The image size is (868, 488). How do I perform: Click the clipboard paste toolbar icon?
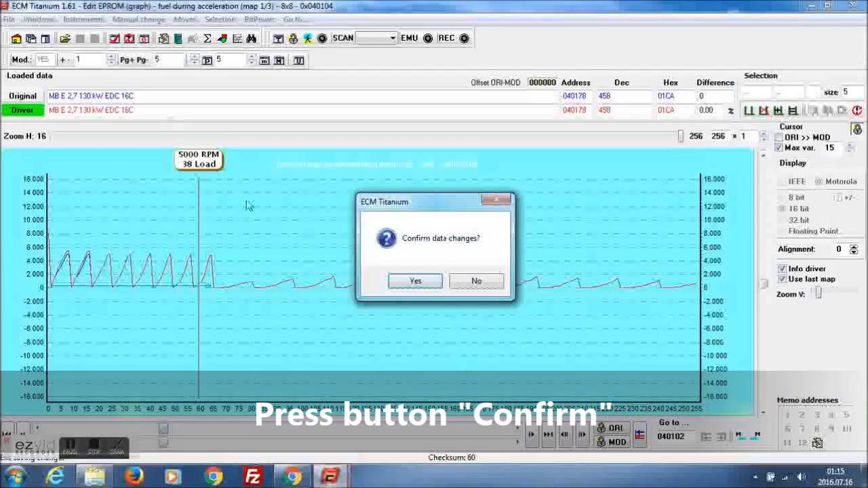coord(163,39)
